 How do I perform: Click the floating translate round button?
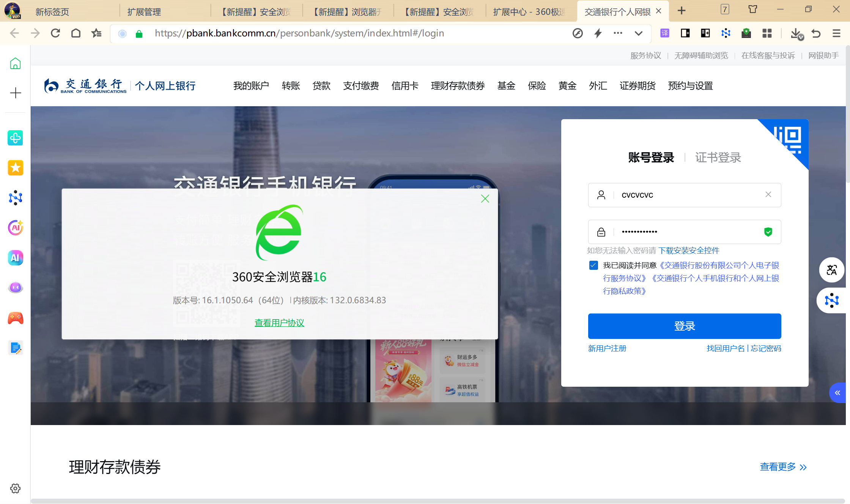pyautogui.click(x=832, y=270)
